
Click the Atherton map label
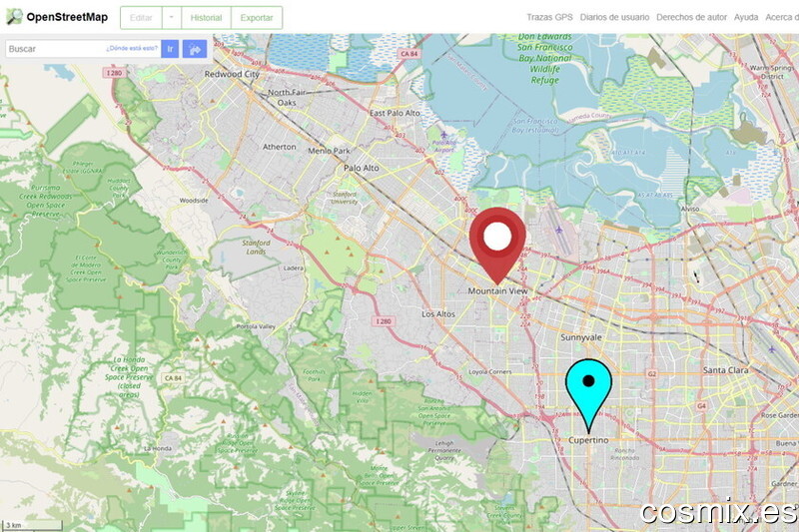(280, 147)
